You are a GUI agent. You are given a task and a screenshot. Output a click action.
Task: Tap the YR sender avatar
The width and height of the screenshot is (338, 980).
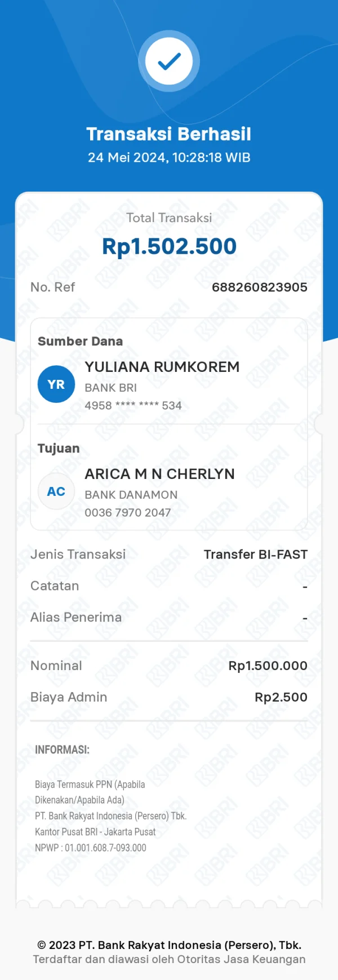tap(56, 384)
